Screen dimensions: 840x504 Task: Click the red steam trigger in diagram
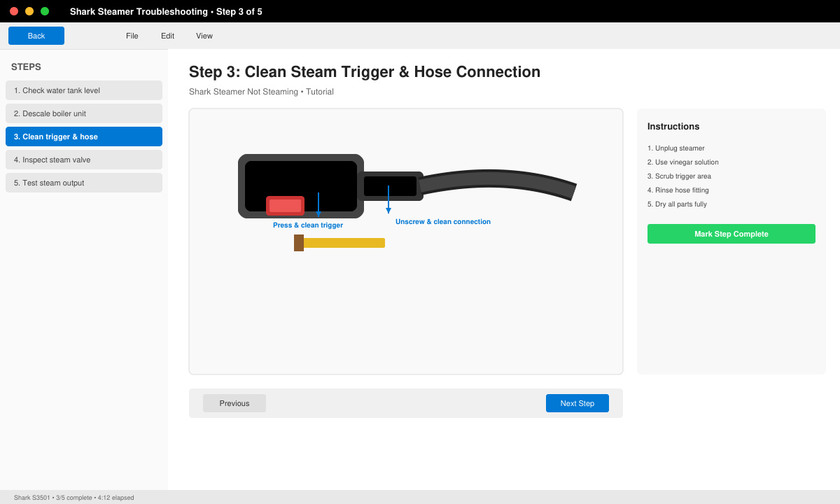tap(285, 206)
